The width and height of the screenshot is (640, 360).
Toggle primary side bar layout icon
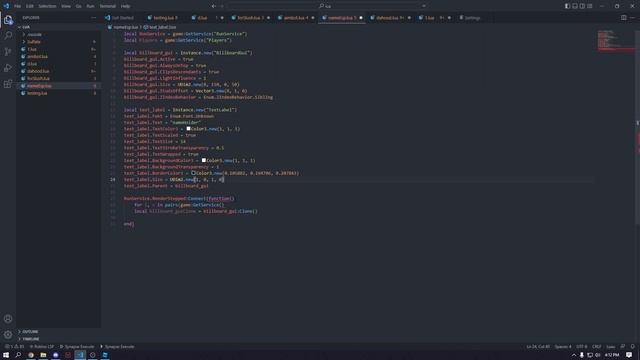tap(567, 6)
